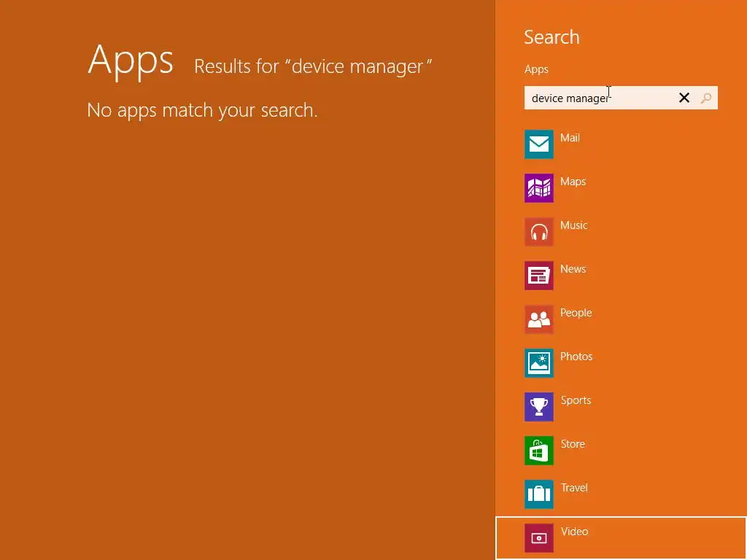The height and width of the screenshot is (560, 747).
Task: Select the News label in search list
Action: point(573,269)
